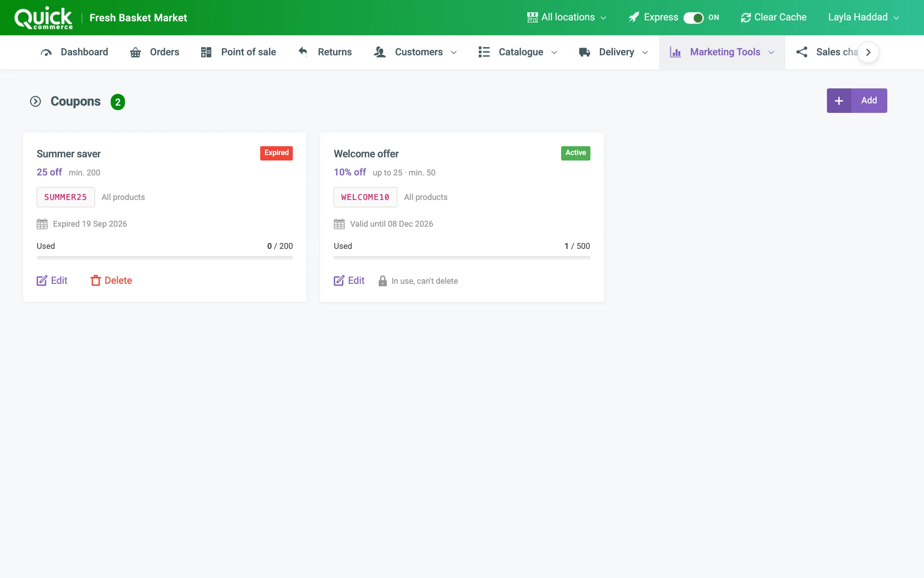Click the Point of sale calculator icon
Screen dimensions: 924x578
[206, 52]
